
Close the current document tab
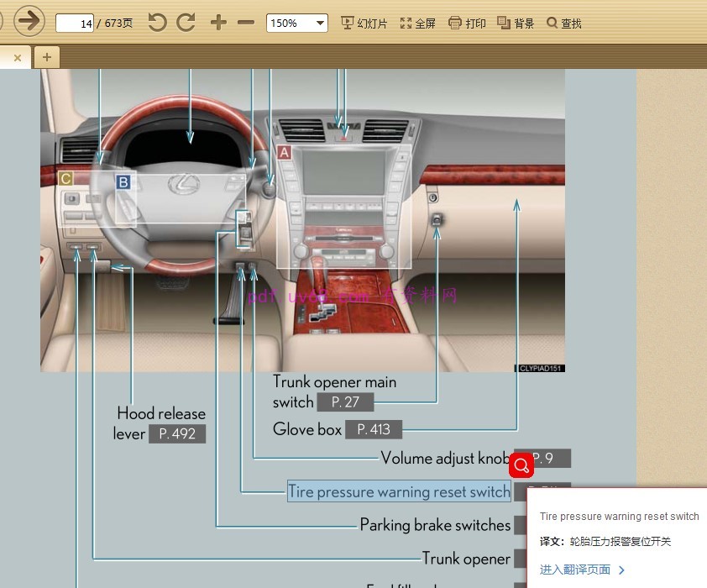(18, 57)
